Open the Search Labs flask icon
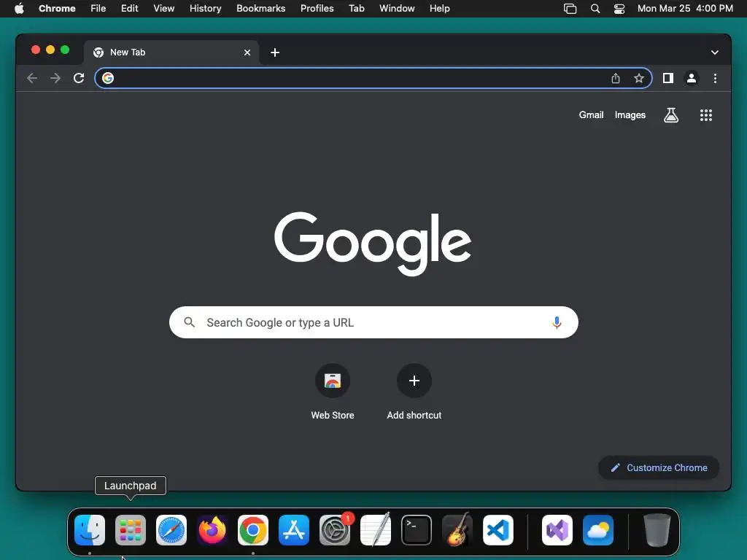Screen dimensions: 747x560 coord(671,114)
